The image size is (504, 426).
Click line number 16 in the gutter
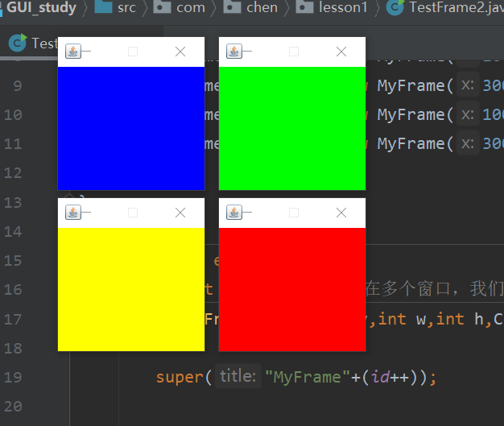pos(13,290)
